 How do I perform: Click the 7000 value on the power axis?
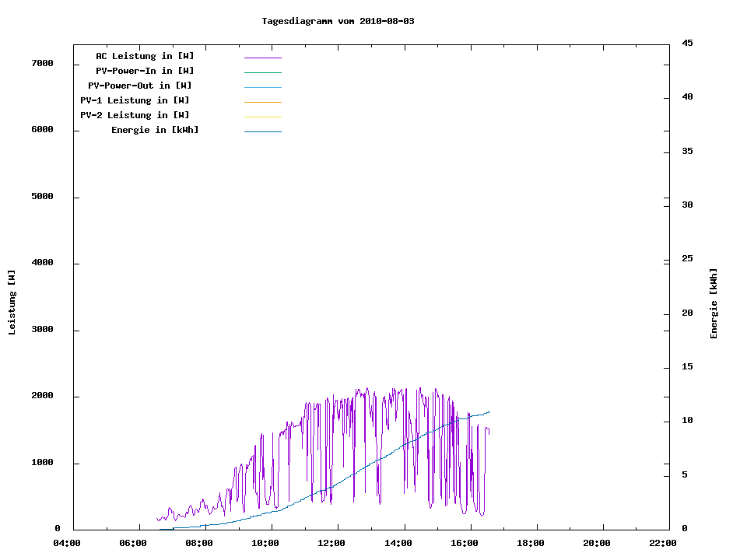[42, 63]
